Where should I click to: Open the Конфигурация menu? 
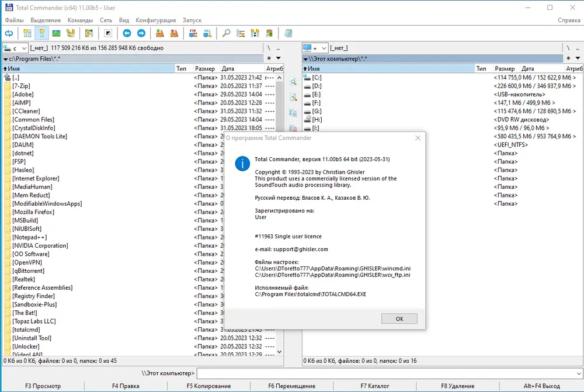coord(156,20)
